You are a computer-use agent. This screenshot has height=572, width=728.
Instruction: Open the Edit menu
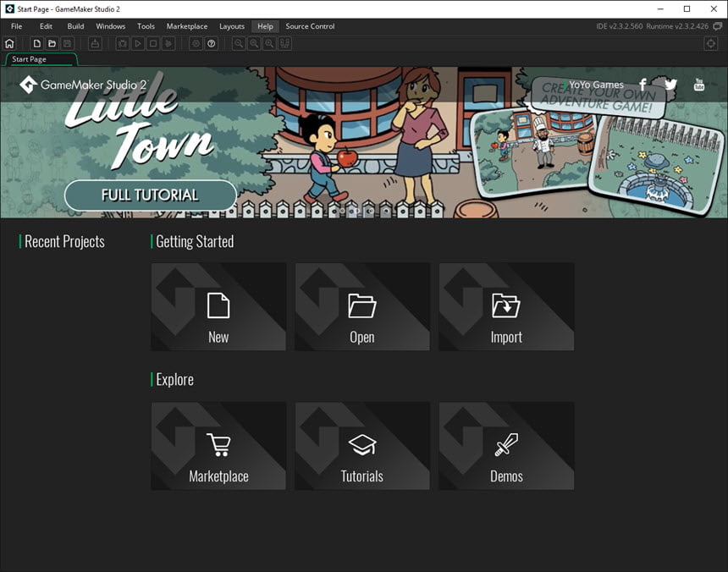coord(46,26)
